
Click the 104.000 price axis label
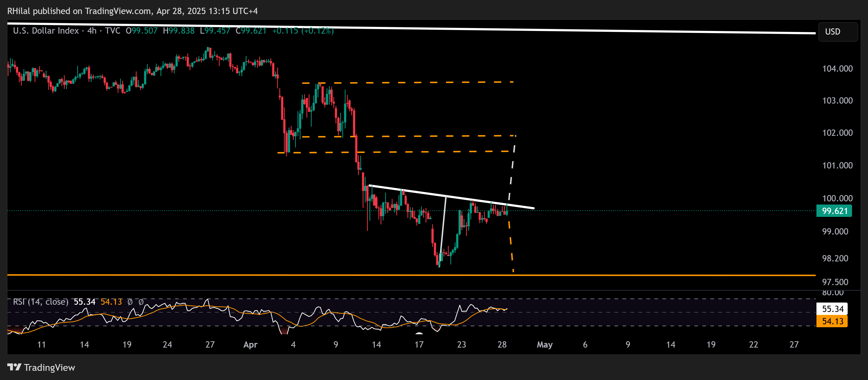point(837,69)
